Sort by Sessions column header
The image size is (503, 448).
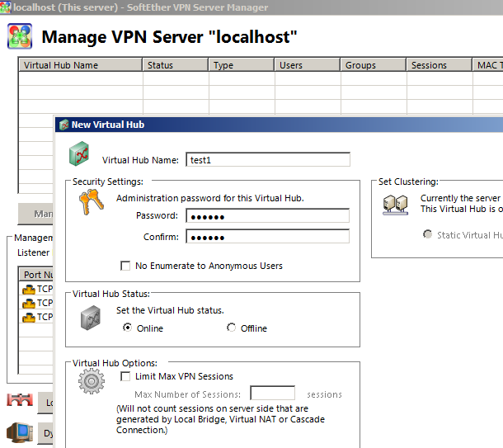coord(440,65)
